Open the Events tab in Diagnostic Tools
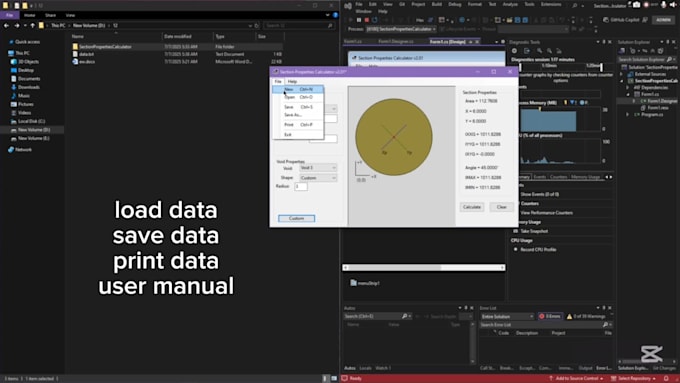680x383 pixels. tap(539, 177)
